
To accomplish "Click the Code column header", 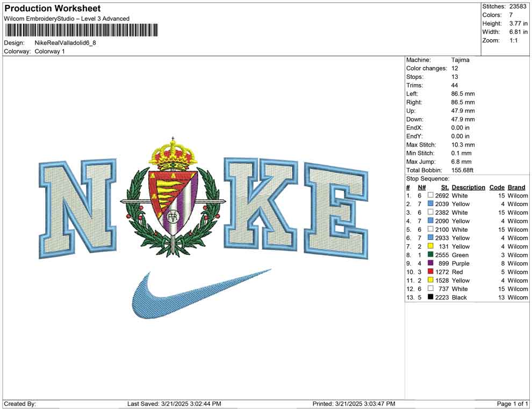I will coord(497,187).
